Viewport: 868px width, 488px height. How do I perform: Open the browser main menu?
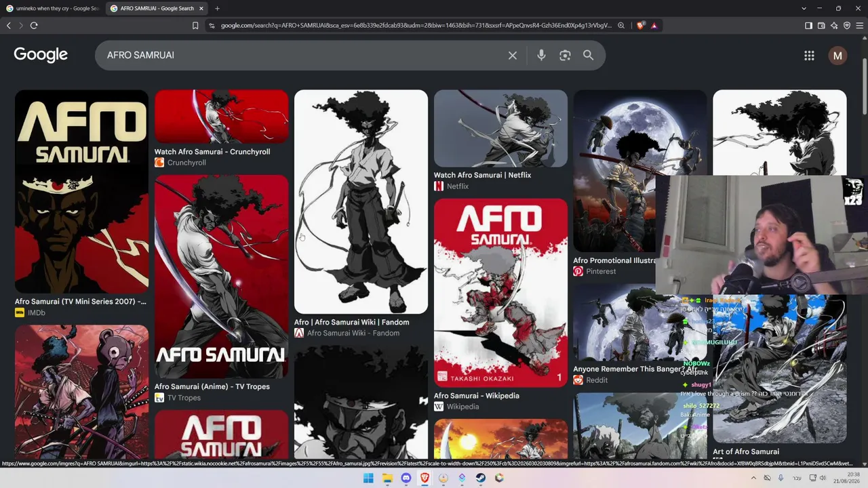(860, 26)
